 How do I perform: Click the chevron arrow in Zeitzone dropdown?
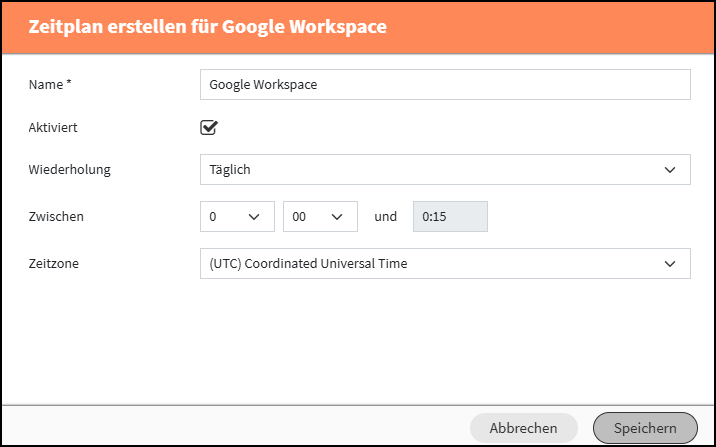(x=669, y=264)
